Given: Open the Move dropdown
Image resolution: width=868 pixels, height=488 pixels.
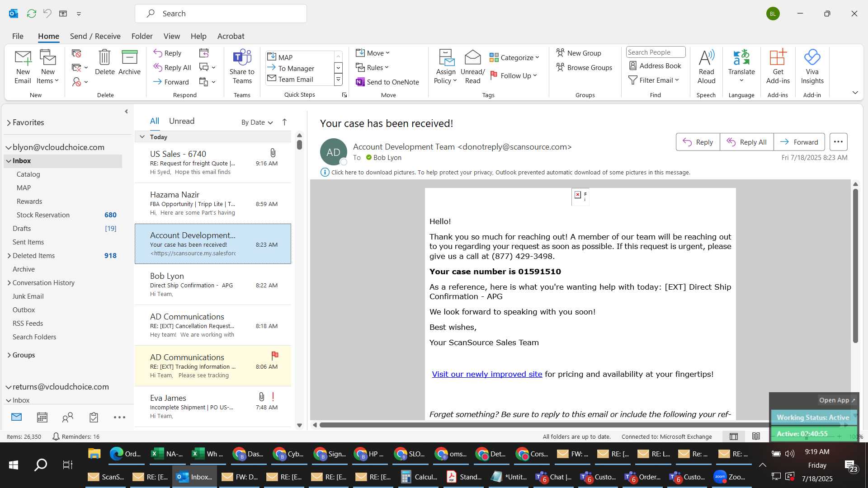Looking at the screenshot, I should (x=373, y=53).
